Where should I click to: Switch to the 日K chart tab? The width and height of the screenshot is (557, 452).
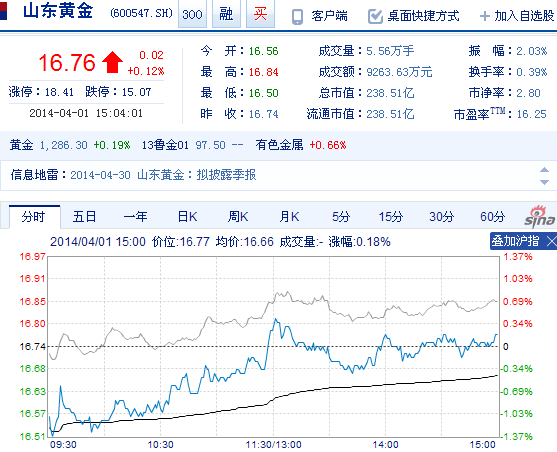coord(187,216)
